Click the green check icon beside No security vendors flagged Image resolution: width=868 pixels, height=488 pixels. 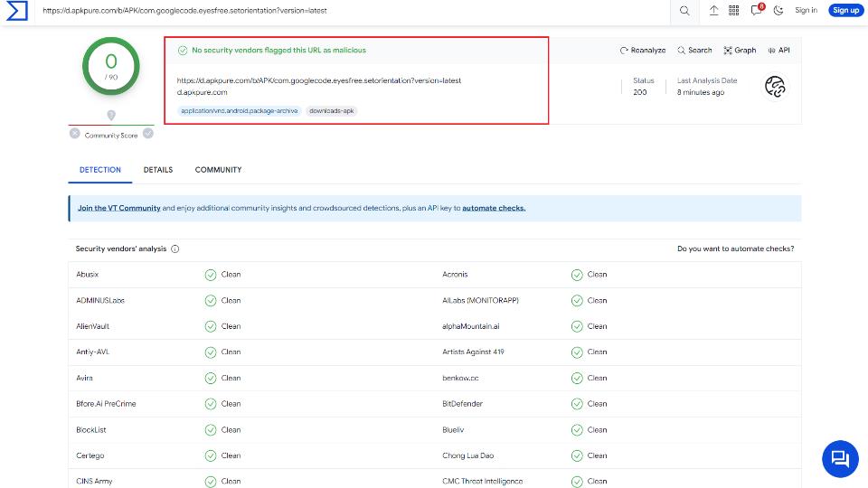click(x=182, y=51)
